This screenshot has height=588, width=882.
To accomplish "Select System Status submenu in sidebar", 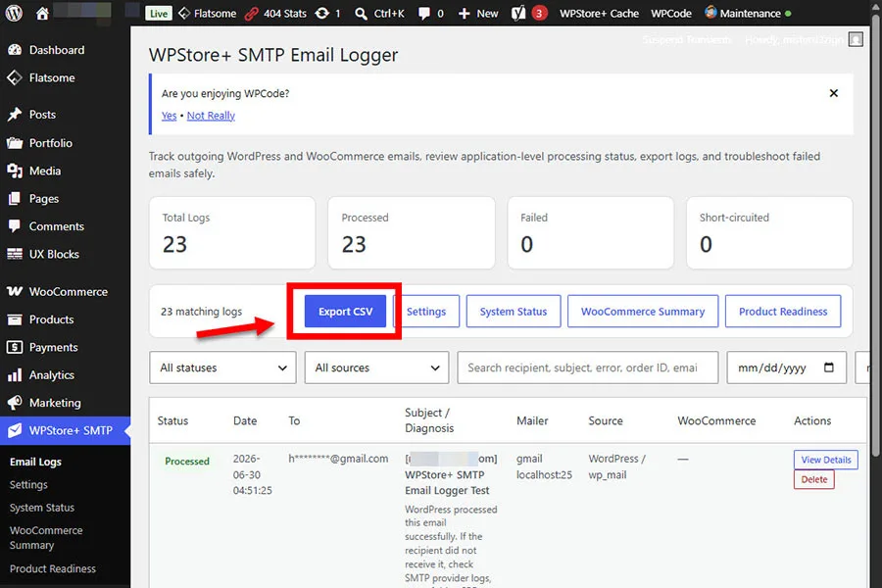I will click(x=41, y=508).
